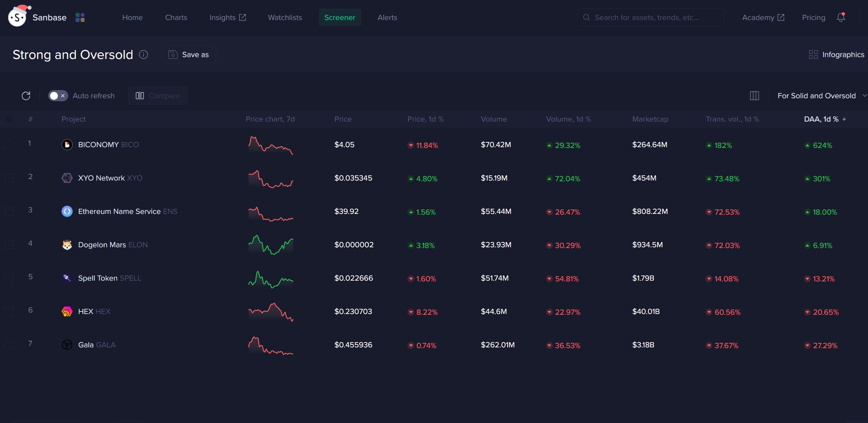Click the info icon beside Strong and Oversold
This screenshot has width=868, height=423.
coord(143,54)
